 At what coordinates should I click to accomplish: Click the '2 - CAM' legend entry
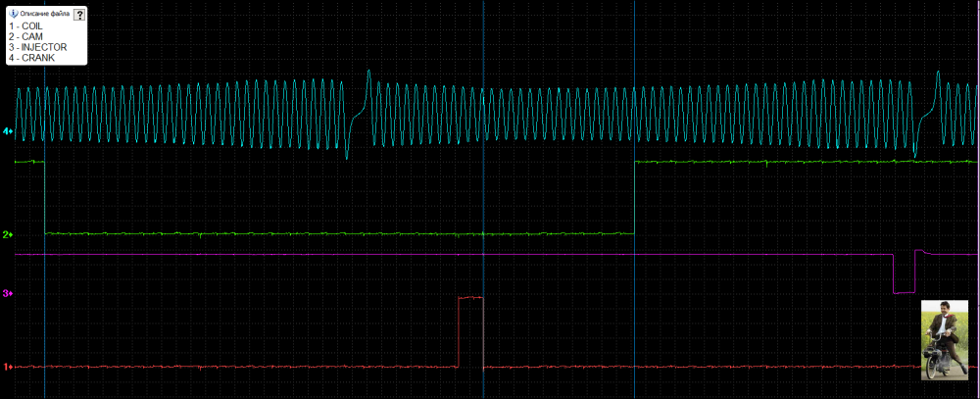[x=25, y=37]
